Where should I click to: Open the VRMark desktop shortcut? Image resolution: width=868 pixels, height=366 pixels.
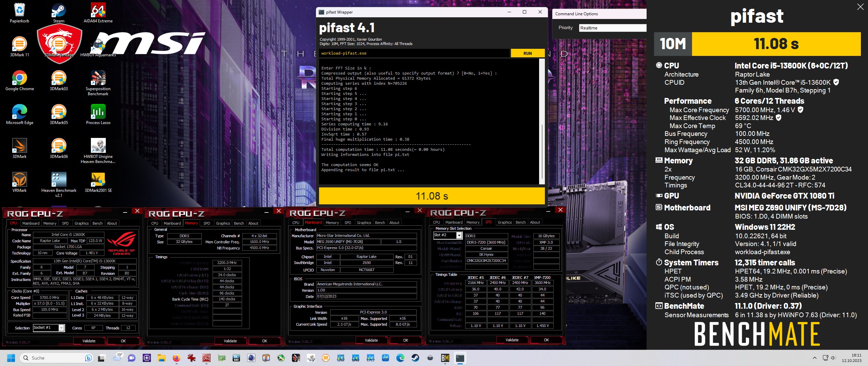[19, 182]
